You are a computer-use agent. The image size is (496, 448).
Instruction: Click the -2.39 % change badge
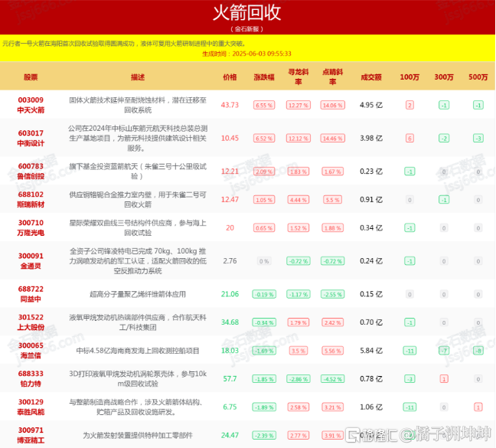point(264,435)
